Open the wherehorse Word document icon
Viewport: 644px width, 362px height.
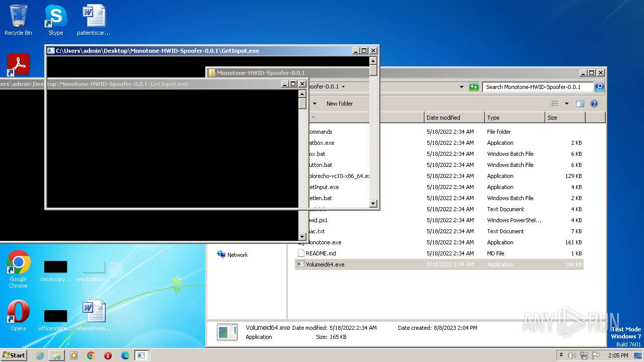point(94,316)
